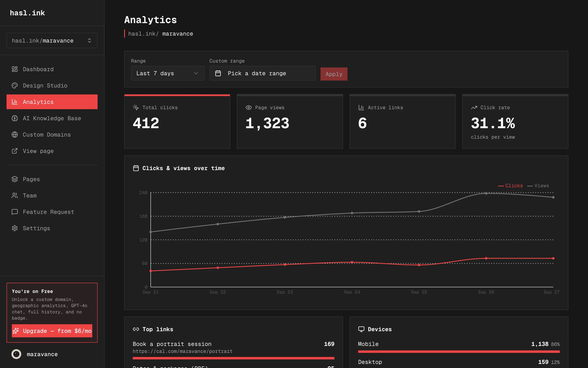This screenshot has width=588, height=368.
Task: Click Upgrade — from $6/mo button
Action: click(52, 331)
